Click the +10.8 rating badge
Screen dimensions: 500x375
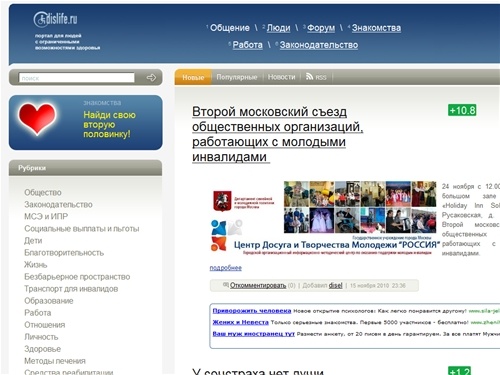(x=462, y=110)
